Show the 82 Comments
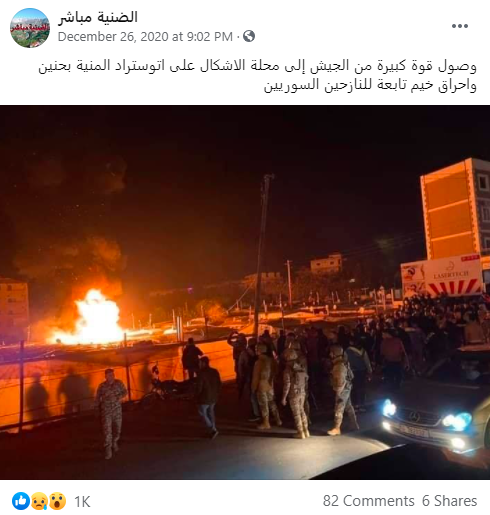This screenshot has width=490, height=515. point(368,501)
